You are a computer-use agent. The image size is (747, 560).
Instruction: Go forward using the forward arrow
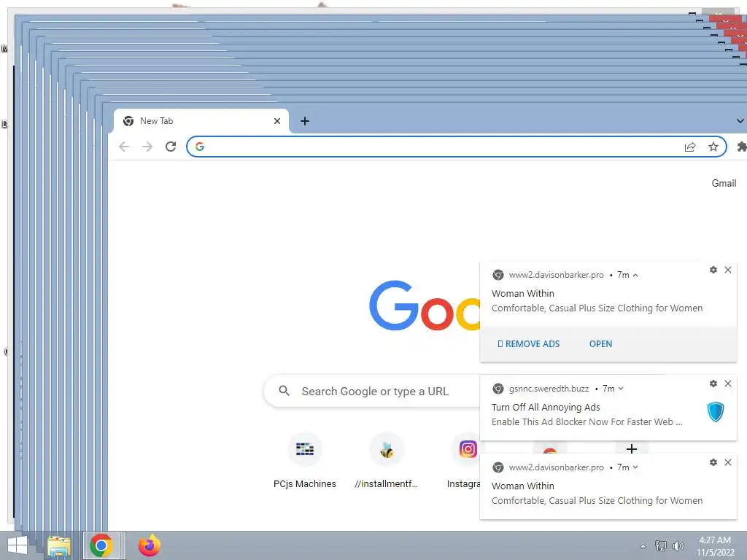147,147
